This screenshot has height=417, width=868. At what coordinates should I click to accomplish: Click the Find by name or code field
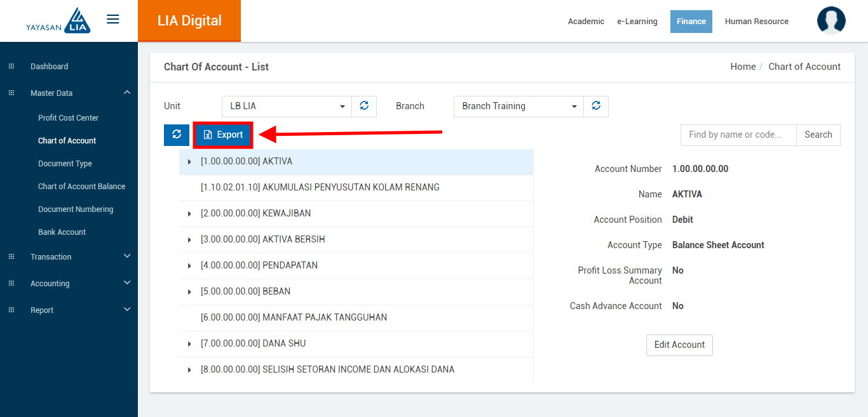coord(738,135)
